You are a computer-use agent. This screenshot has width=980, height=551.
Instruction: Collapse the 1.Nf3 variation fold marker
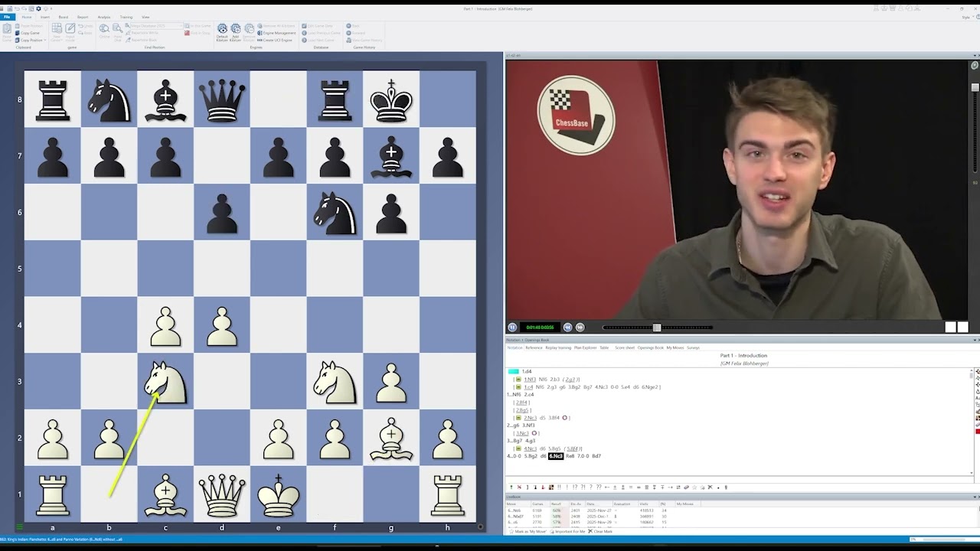coord(518,379)
